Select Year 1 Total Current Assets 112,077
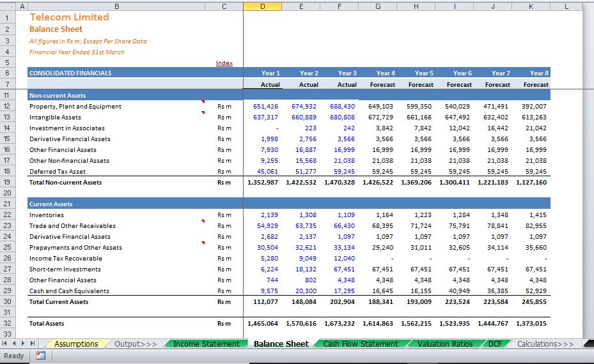Screen dimensions: 594x364 [x=265, y=302]
